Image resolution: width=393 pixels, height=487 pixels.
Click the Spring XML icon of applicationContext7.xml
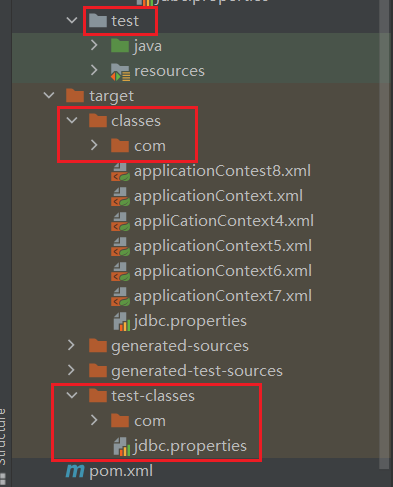120,297
